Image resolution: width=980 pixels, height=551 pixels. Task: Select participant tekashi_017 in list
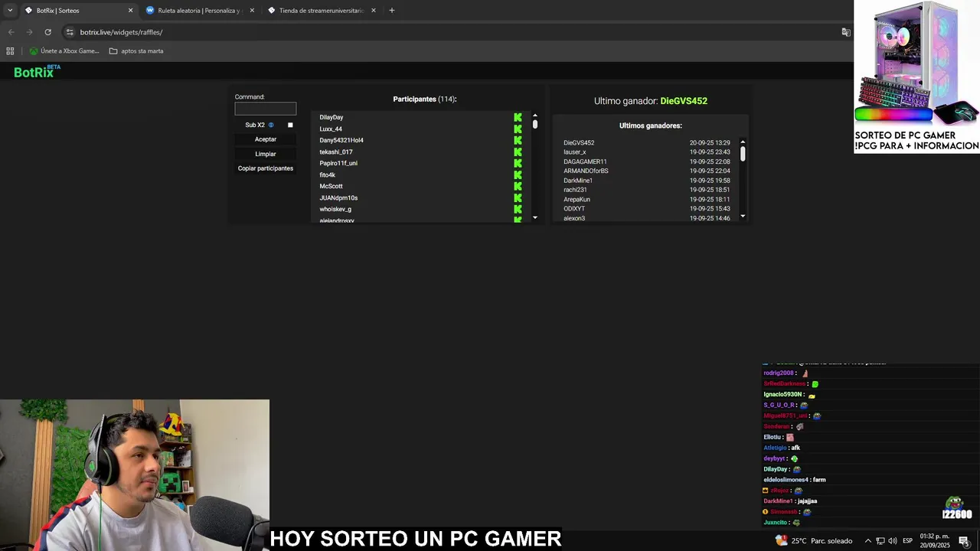click(336, 152)
